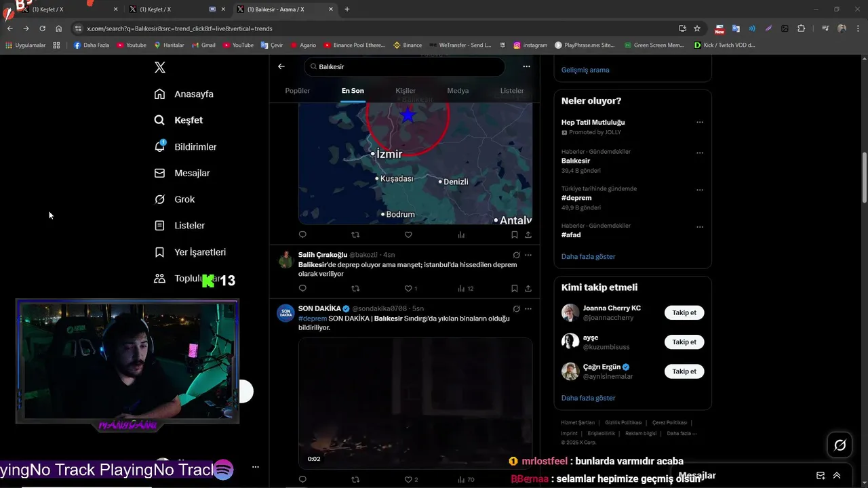Viewport: 868px width, 488px height.
Task: Click Gelişmiş arama link
Action: click(585, 70)
